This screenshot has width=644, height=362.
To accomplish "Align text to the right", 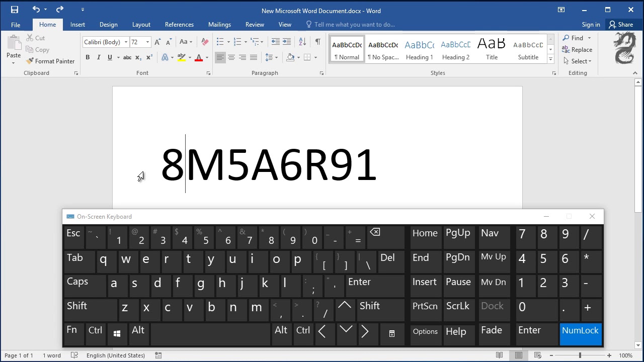I will click(x=243, y=57).
